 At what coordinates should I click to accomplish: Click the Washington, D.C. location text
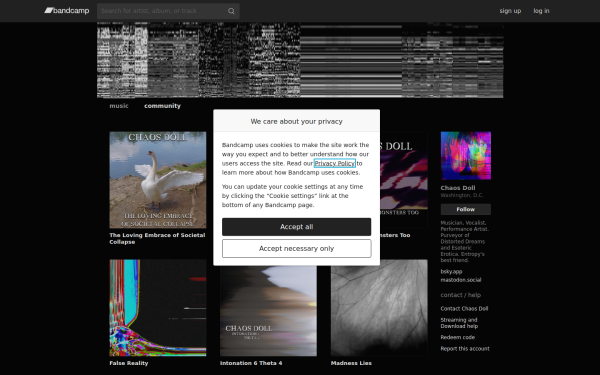462,196
